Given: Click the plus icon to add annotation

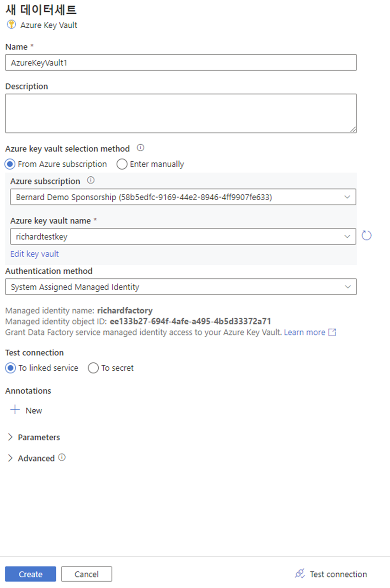Looking at the screenshot, I should [15, 410].
